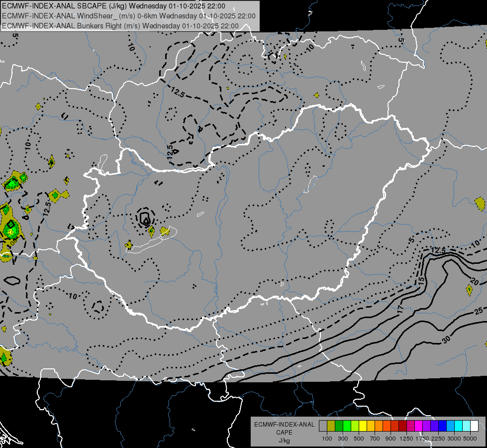Pick the pure blue legend swatch
This screenshot has height=448, width=487.
(443, 426)
